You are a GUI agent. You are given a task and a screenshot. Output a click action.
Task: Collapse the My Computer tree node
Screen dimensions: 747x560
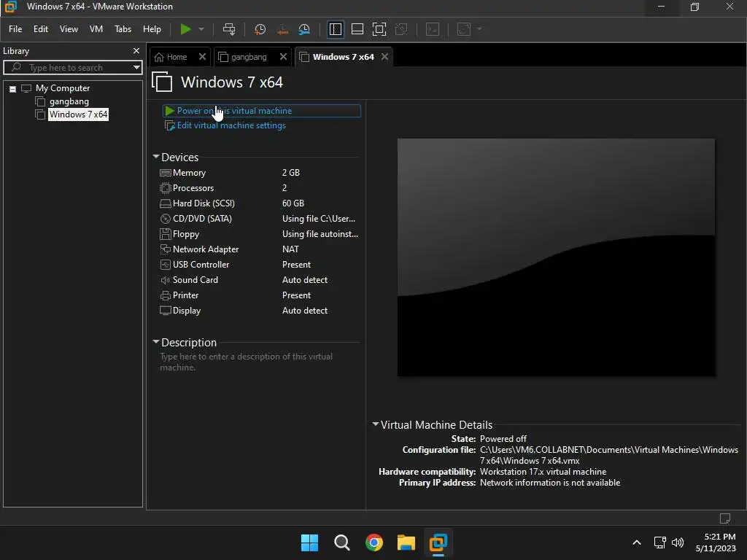tap(13, 89)
